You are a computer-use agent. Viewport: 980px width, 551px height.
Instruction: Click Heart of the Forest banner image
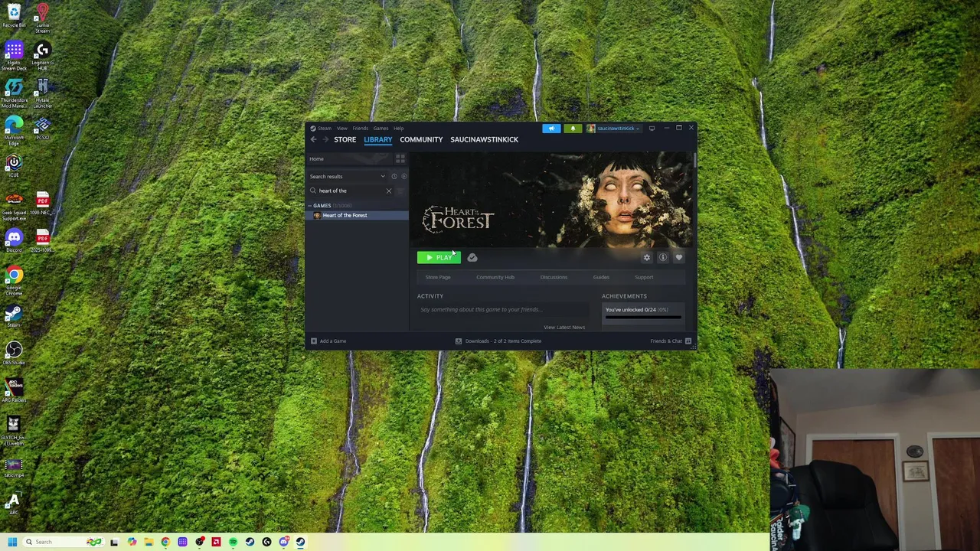[551, 199]
